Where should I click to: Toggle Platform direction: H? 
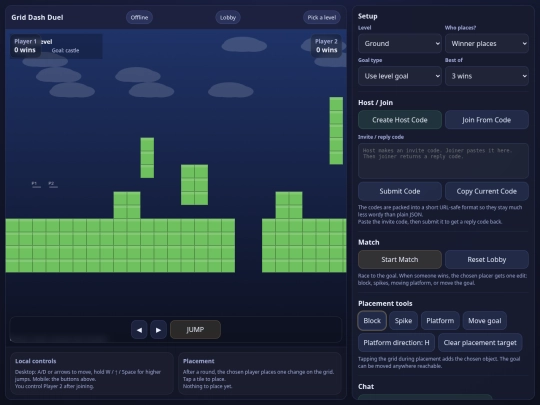[396, 343]
